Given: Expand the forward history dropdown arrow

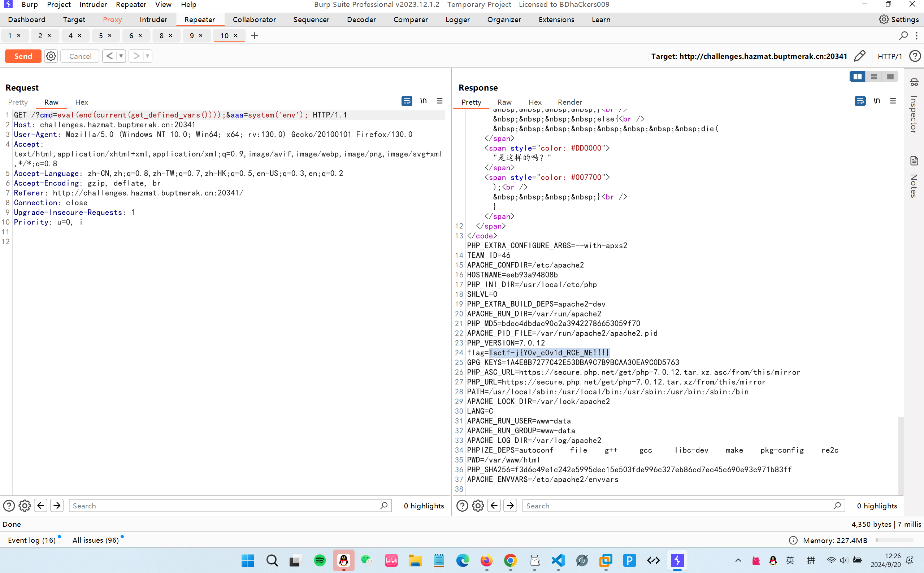Looking at the screenshot, I should (x=148, y=56).
